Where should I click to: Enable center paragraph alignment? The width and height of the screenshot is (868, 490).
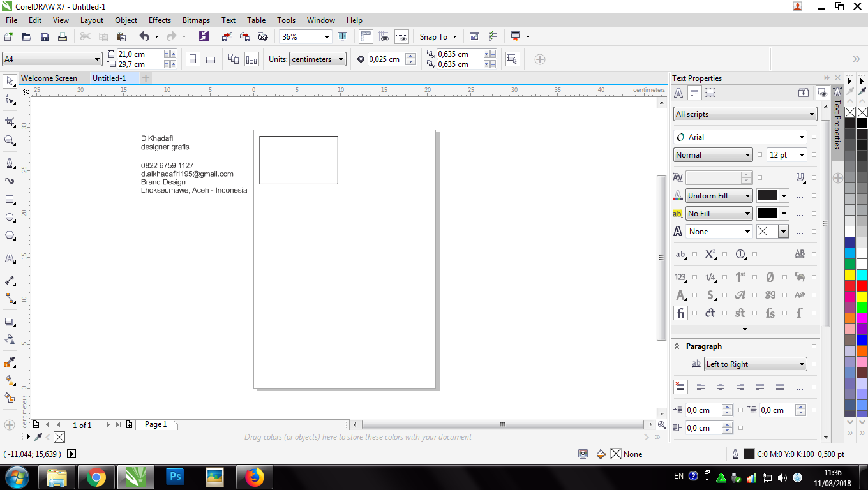(721, 387)
